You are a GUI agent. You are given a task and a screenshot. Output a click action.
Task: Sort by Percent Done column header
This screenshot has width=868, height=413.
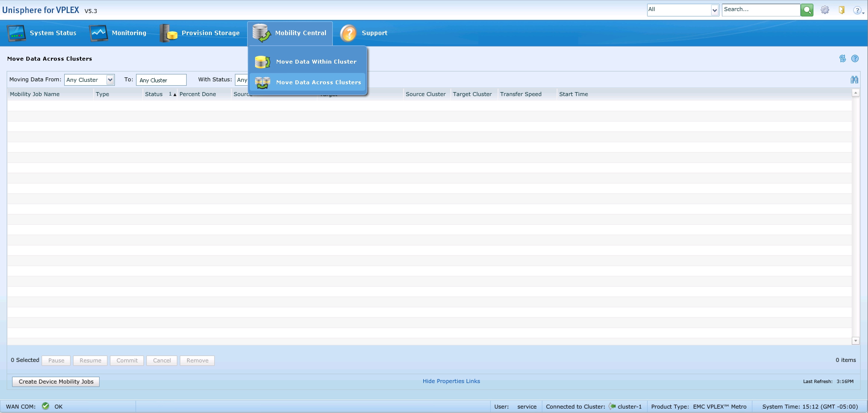[x=204, y=94]
